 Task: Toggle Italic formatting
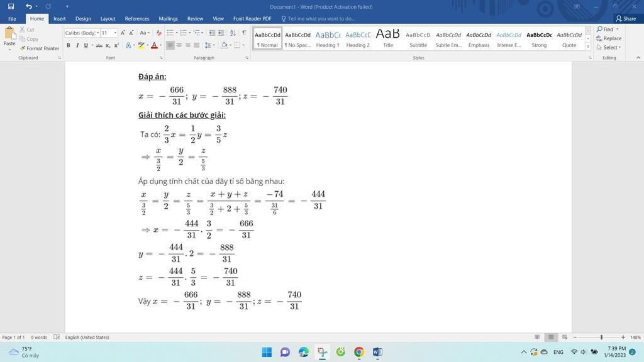[77, 45]
